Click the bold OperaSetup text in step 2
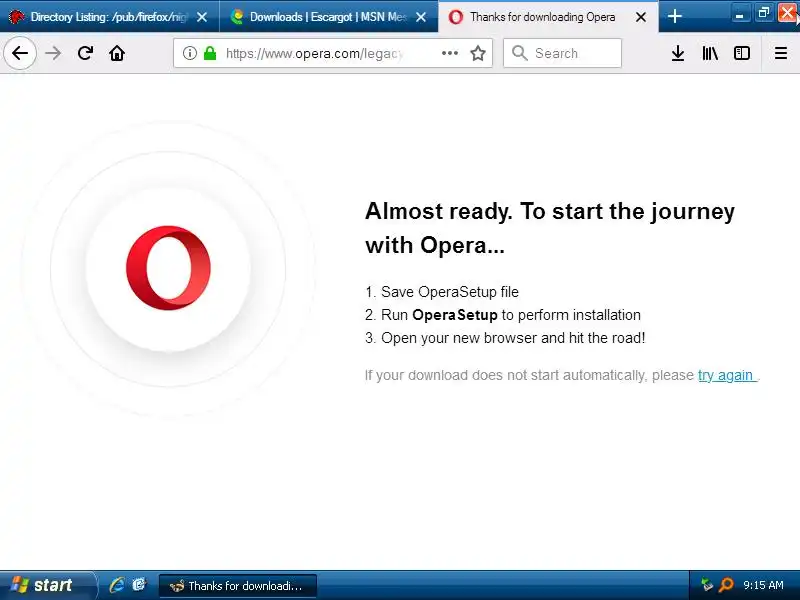The image size is (800, 600). tap(455, 315)
